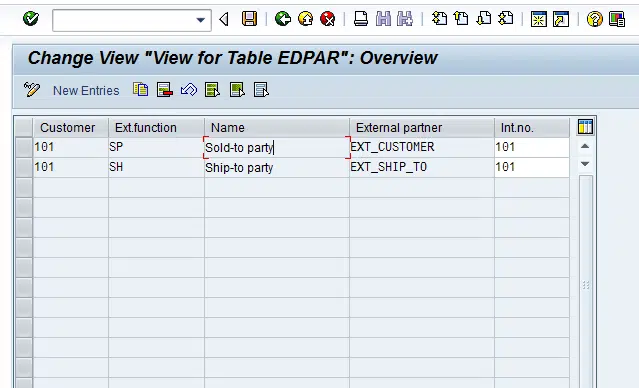The height and width of the screenshot is (388, 639).
Task: Click the New Entries button
Action: click(x=86, y=90)
